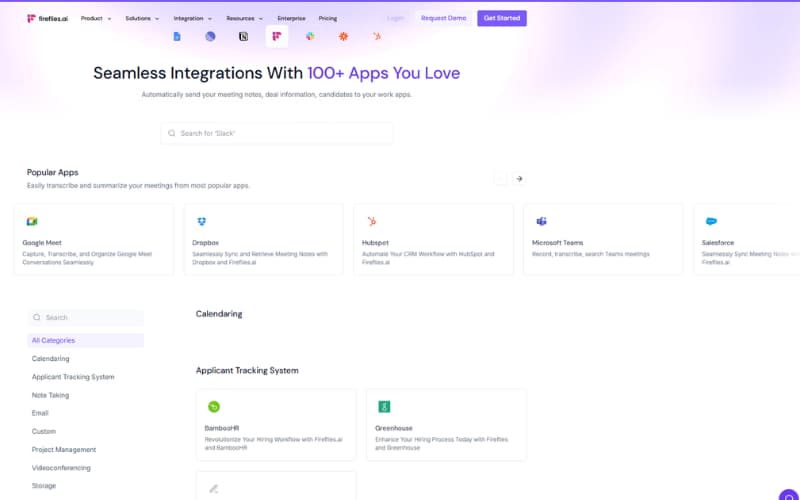Screen dimensions: 800x500
Task: Click the Login link
Action: pyautogui.click(x=395, y=18)
